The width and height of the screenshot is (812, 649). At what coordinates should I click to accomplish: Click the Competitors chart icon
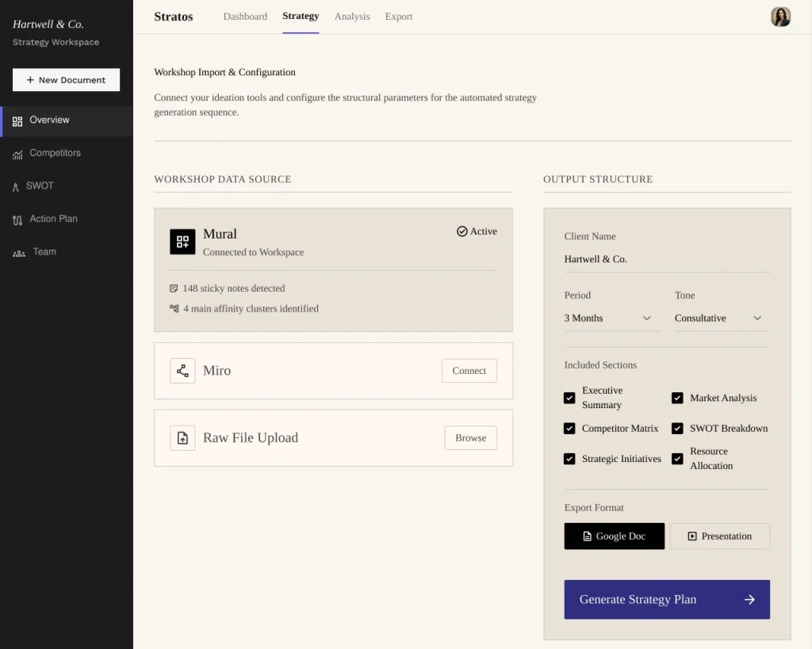pos(17,155)
